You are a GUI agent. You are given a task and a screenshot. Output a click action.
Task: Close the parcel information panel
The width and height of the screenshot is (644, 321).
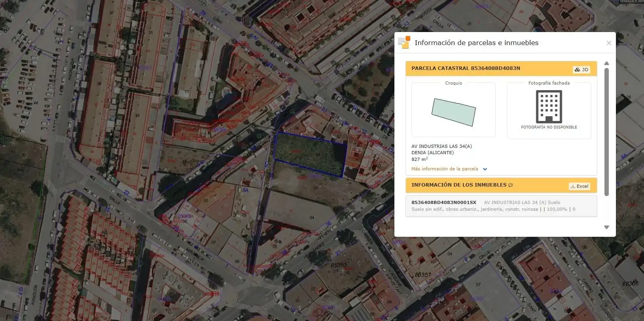click(x=609, y=43)
